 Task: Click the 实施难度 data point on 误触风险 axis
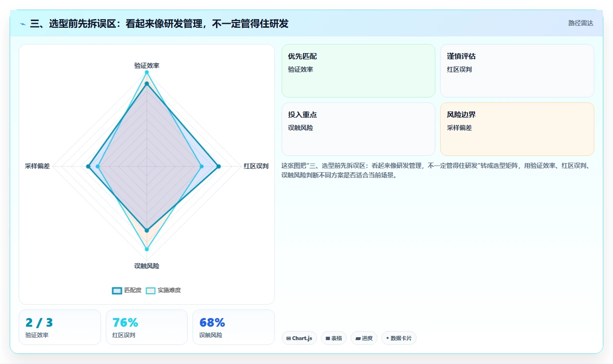pyautogui.click(x=147, y=249)
